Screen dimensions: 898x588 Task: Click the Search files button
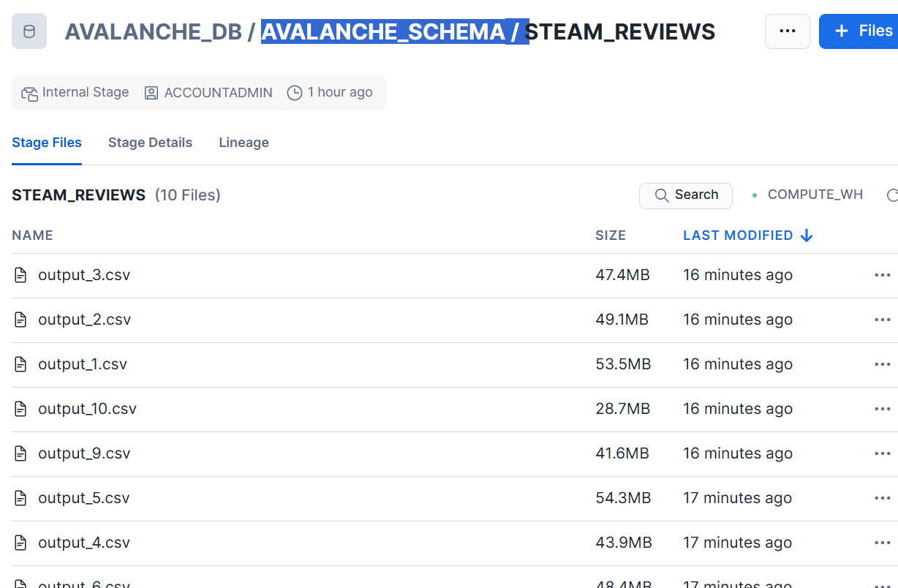(x=686, y=195)
